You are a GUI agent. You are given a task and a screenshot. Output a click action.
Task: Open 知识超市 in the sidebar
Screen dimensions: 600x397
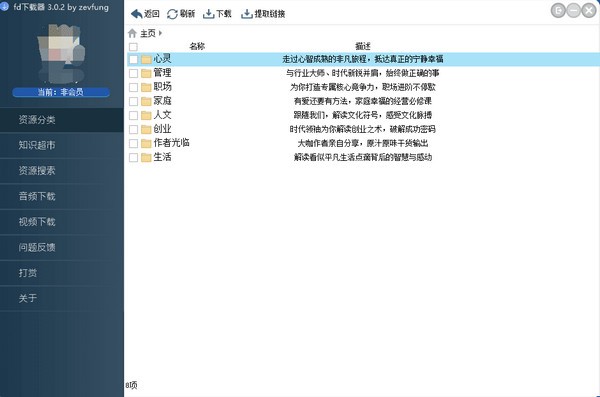62,145
